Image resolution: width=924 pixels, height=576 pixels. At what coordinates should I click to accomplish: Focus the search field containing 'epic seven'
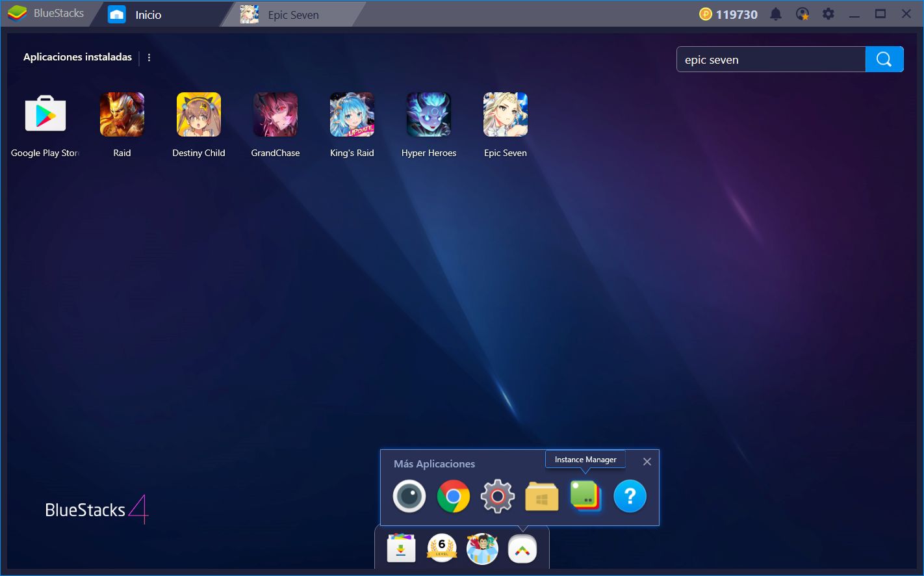tap(771, 59)
